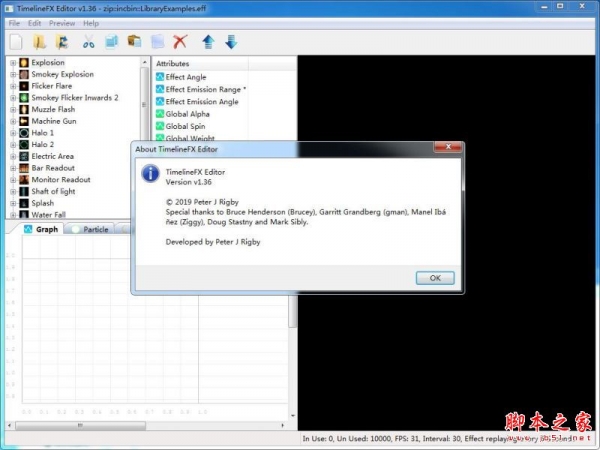Image resolution: width=600 pixels, height=450 pixels.
Task: Switch to the Particle tab
Action: tap(91, 229)
